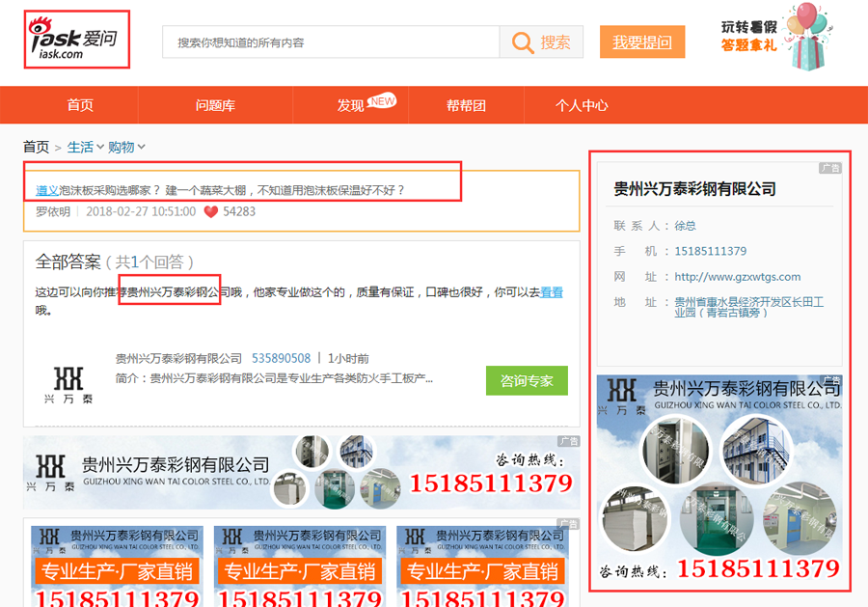Click the 我要提问 button
The width and height of the screenshot is (868, 607).
click(x=642, y=42)
